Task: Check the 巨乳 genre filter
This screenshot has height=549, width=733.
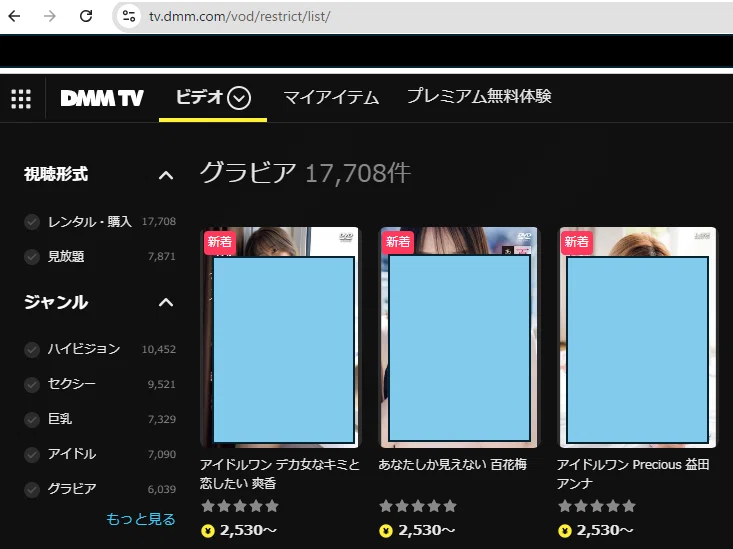Action: 32,419
